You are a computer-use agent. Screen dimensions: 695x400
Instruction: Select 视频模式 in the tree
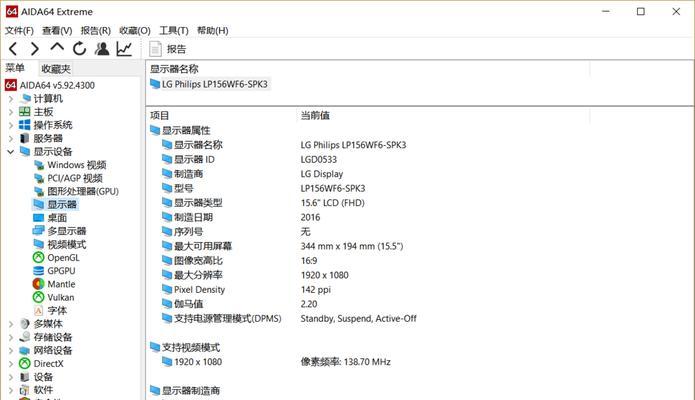click(x=66, y=244)
